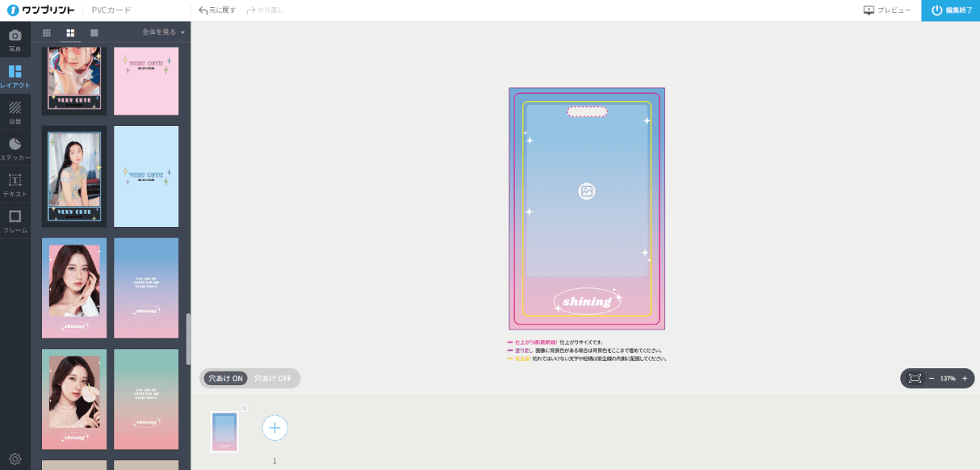Select the テキスト (Text) tool
This screenshot has height=470, width=980.
[15, 184]
